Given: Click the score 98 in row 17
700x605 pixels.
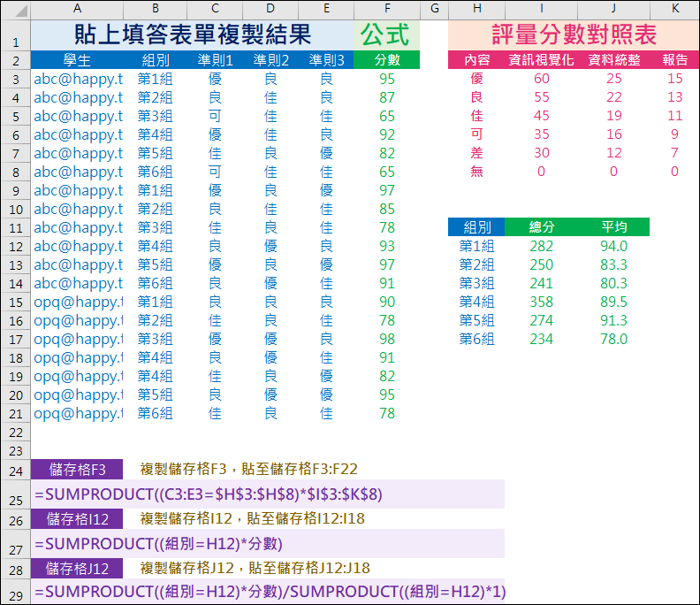Looking at the screenshot, I should 387,339.
